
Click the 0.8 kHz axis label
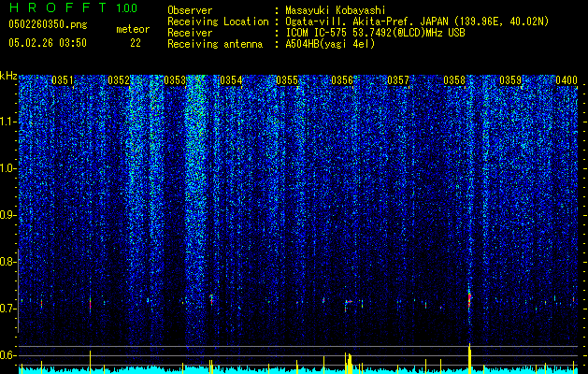click(x=8, y=262)
